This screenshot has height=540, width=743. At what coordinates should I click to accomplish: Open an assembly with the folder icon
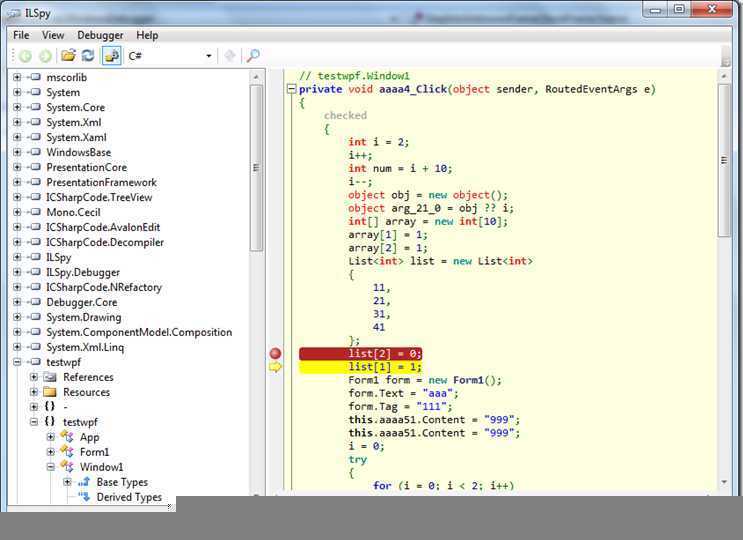click(68, 55)
